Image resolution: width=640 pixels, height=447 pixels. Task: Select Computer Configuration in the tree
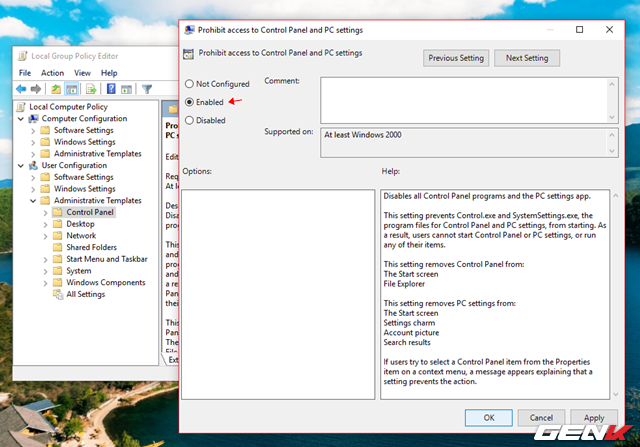click(x=84, y=118)
